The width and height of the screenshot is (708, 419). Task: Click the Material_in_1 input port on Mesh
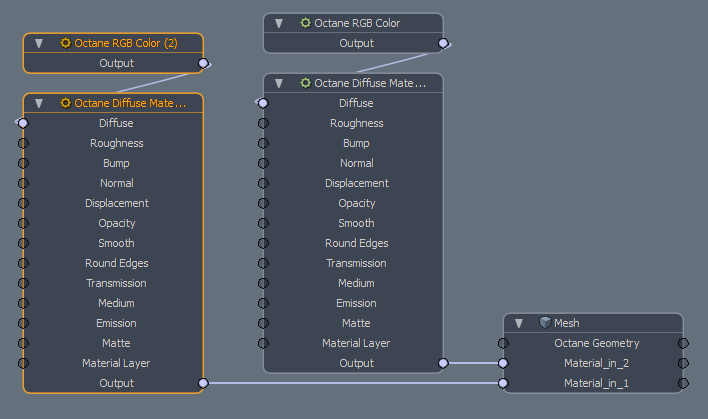tap(503, 383)
